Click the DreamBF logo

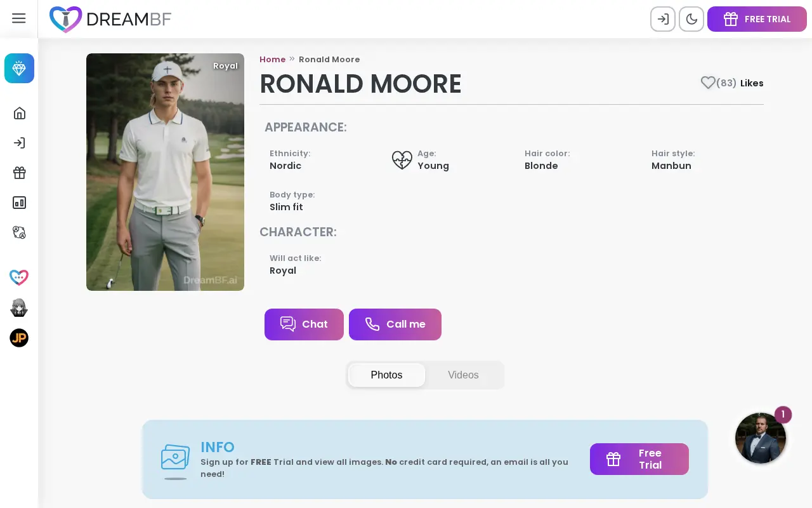(110, 19)
